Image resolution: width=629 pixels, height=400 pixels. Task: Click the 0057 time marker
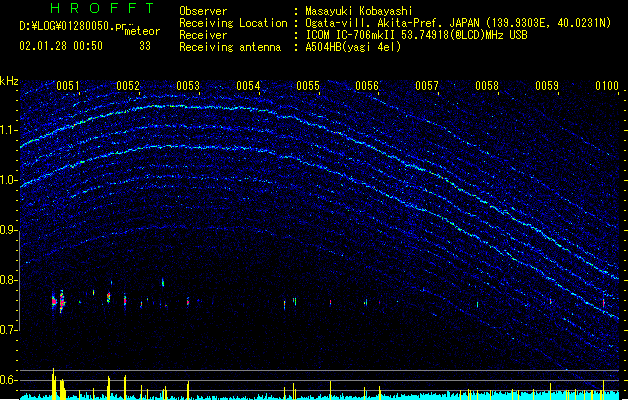pos(427,86)
